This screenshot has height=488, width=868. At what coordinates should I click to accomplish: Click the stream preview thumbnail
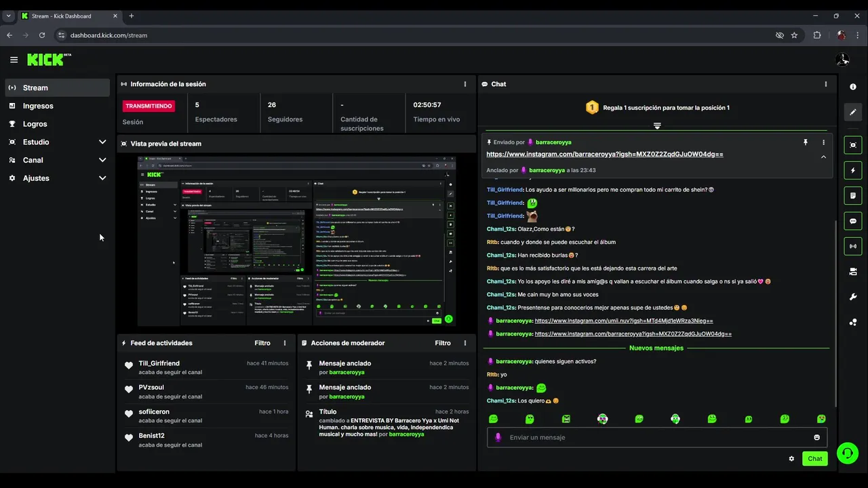click(296, 241)
